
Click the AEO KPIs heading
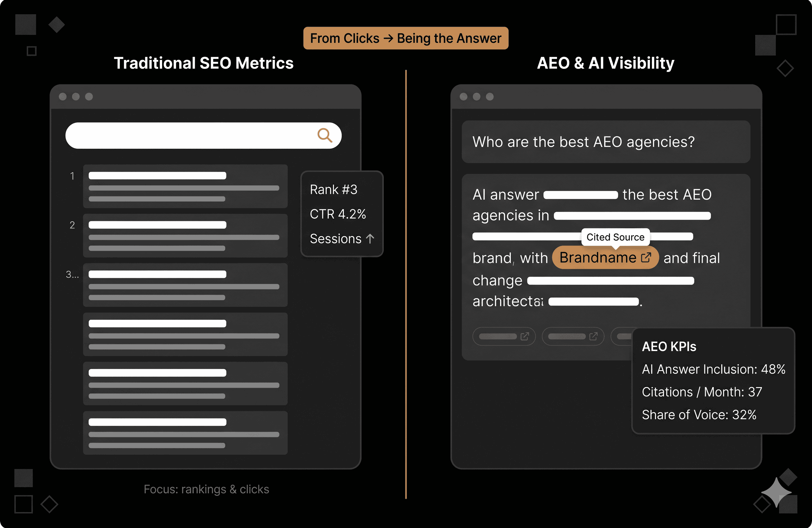tap(669, 347)
